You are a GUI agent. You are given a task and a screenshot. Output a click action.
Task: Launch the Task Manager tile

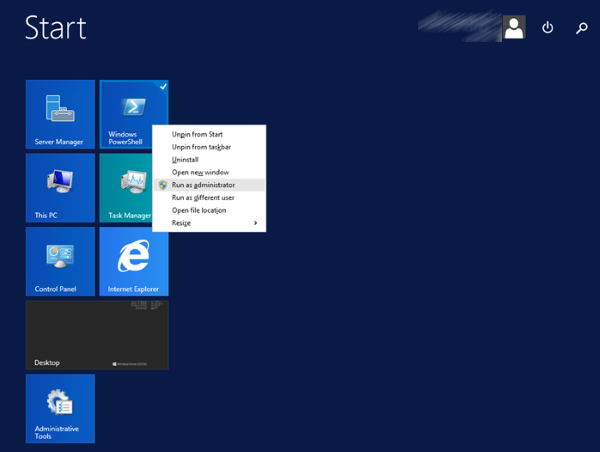(x=126, y=188)
